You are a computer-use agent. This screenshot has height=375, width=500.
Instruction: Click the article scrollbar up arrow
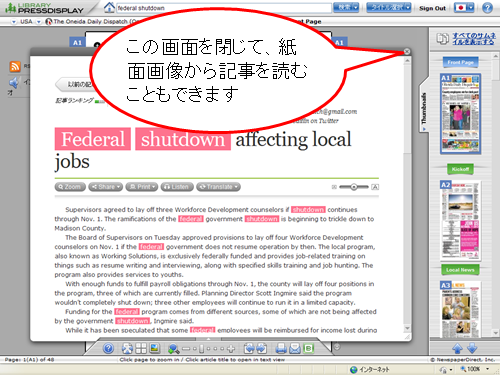point(407,61)
